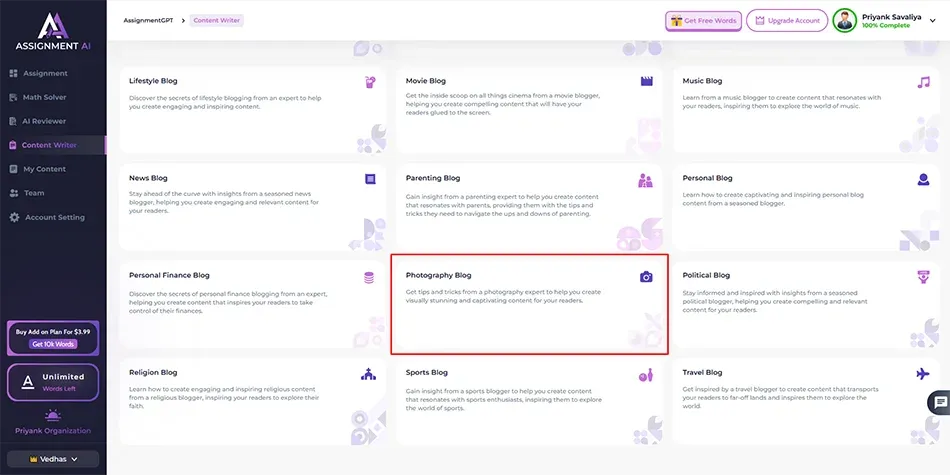Viewport: 950px width, 475px height.
Task: Click the camera icon on Photography Blog
Action: click(646, 276)
